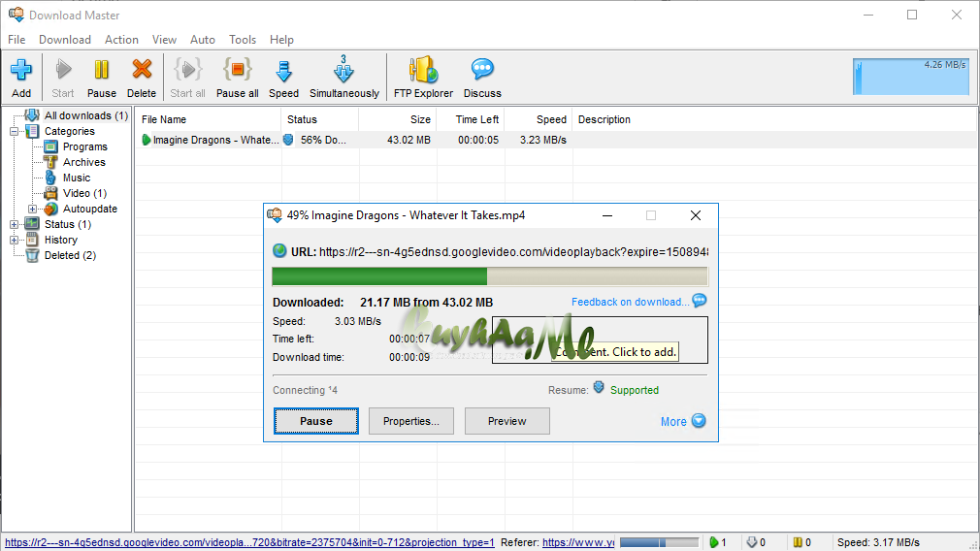Sort by the File Name column header
980x551 pixels.
point(210,120)
